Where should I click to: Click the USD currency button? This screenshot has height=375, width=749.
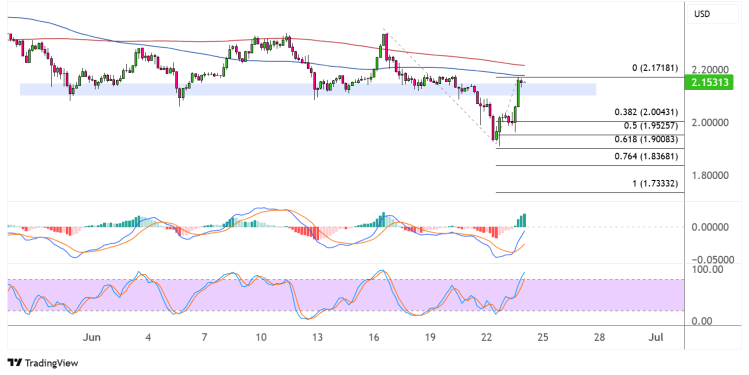(712, 14)
